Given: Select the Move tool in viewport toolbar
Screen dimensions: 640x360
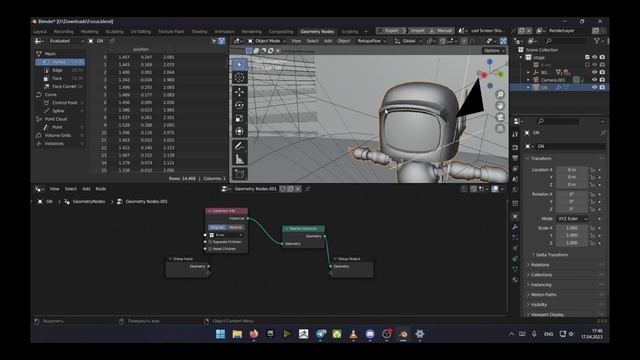Looking at the screenshot, I should [x=240, y=92].
